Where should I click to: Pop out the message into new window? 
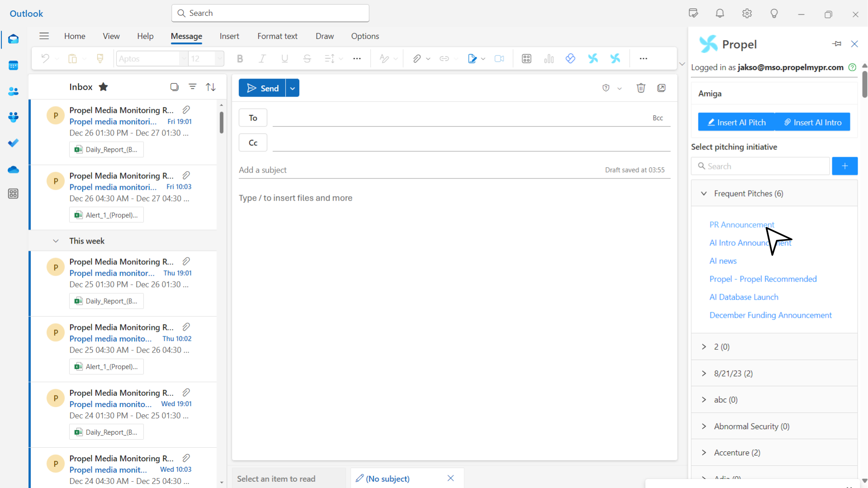(661, 88)
